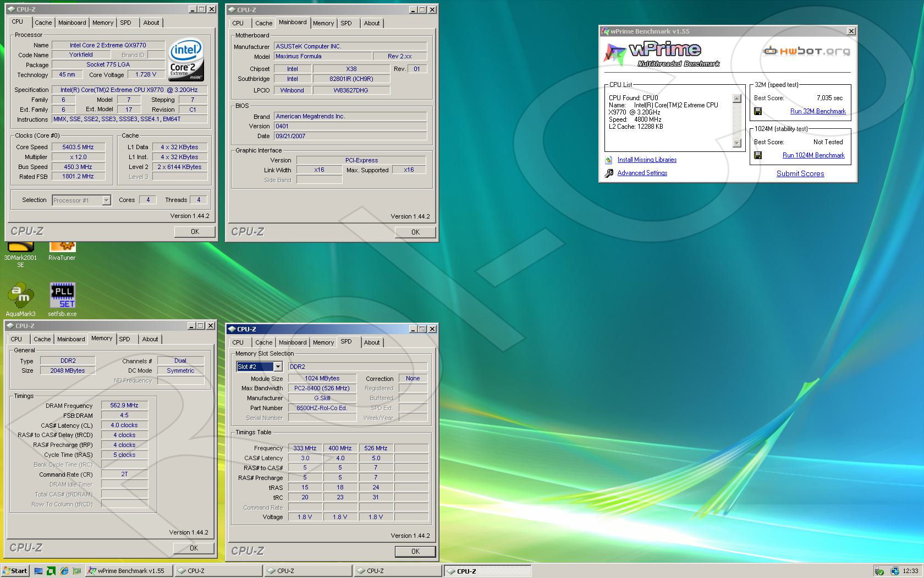The image size is (924, 578).
Task: Open the About tab in the SPD CPU-Z window
Action: (x=372, y=342)
